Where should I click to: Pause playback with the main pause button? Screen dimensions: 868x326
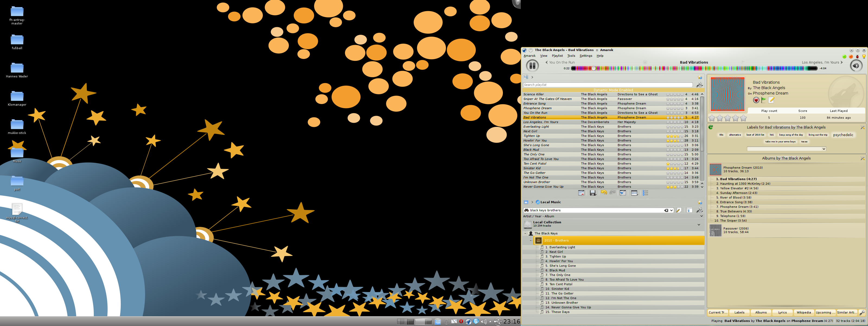tap(532, 65)
